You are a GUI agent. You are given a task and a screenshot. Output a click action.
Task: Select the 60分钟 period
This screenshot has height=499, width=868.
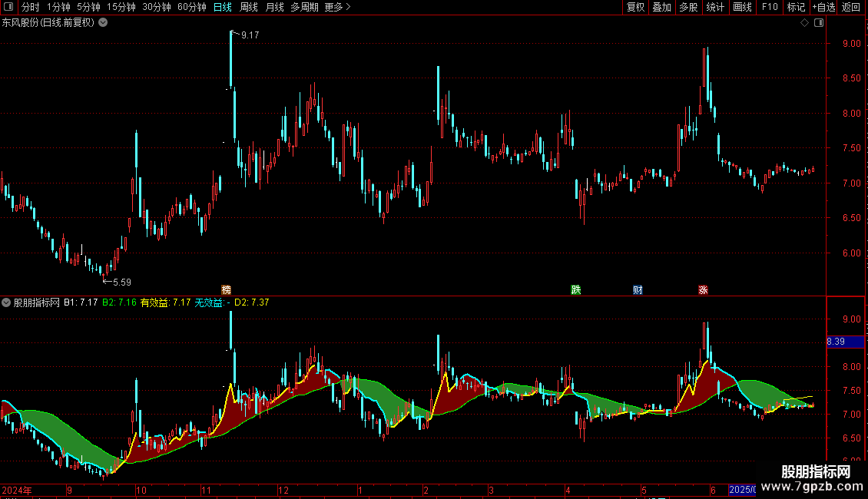point(192,7)
